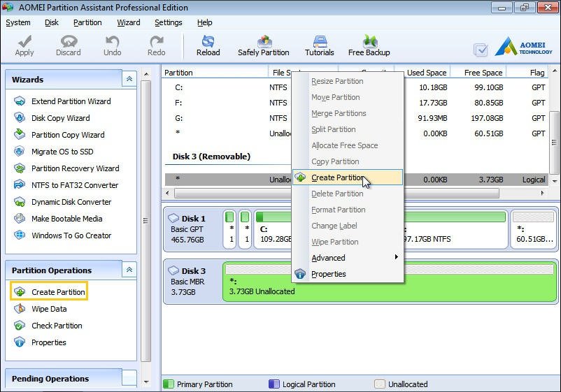Open the Wizard menu

(129, 22)
